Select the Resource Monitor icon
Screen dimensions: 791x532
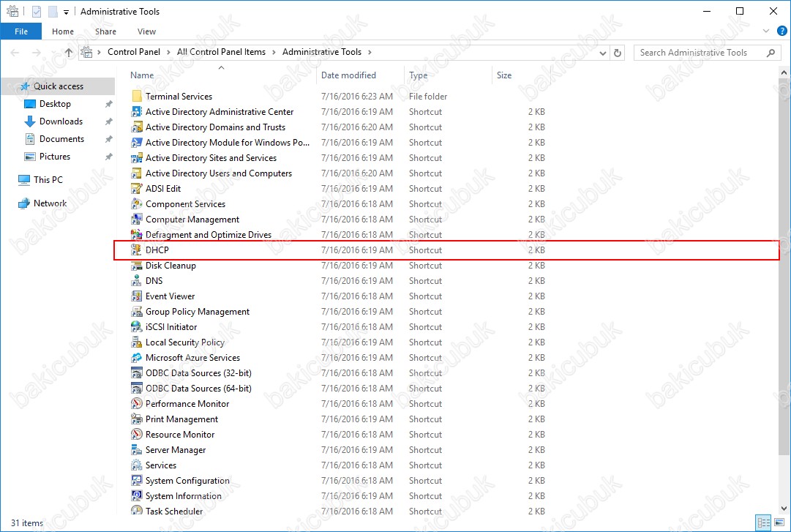(x=136, y=435)
